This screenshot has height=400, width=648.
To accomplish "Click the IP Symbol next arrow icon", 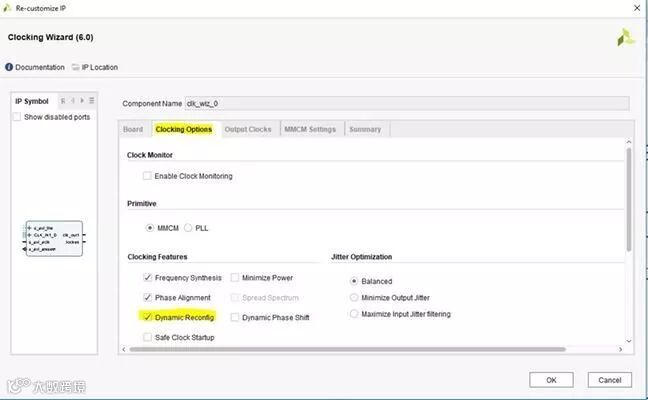I will (x=82, y=101).
